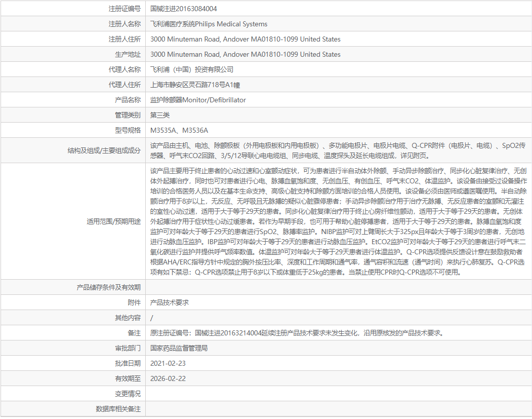This screenshot has height=419, width=532.
Task: Select the 管理类别 label
Action: [128, 115]
